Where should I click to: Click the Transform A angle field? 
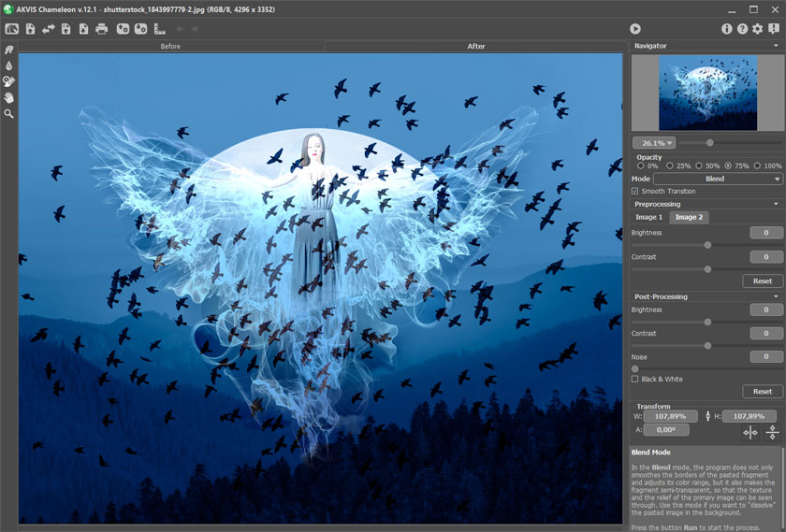(x=666, y=430)
